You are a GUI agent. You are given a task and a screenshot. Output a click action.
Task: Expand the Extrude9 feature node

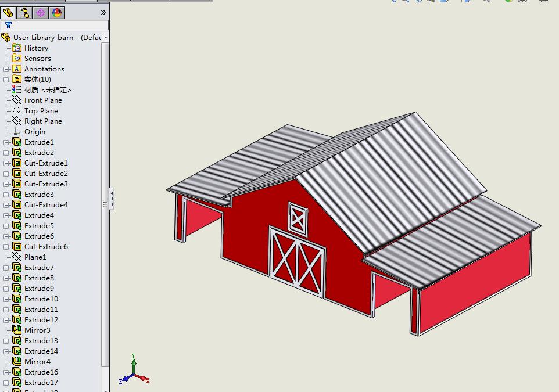(x=6, y=289)
